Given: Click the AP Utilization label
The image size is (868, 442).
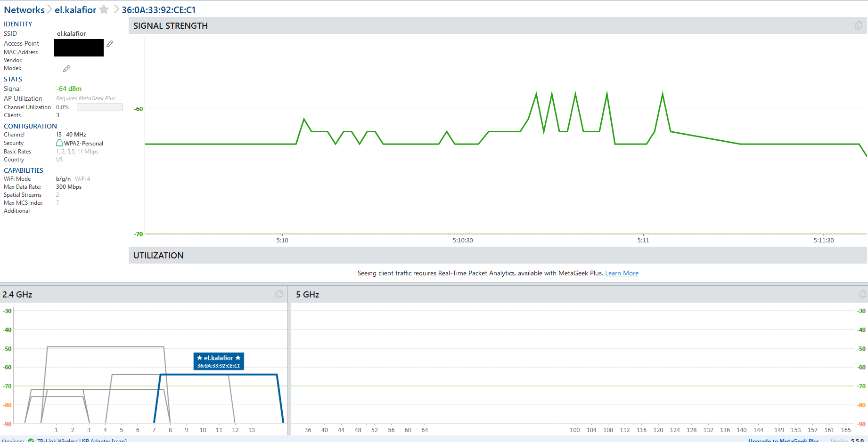Looking at the screenshot, I should pos(23,98).
